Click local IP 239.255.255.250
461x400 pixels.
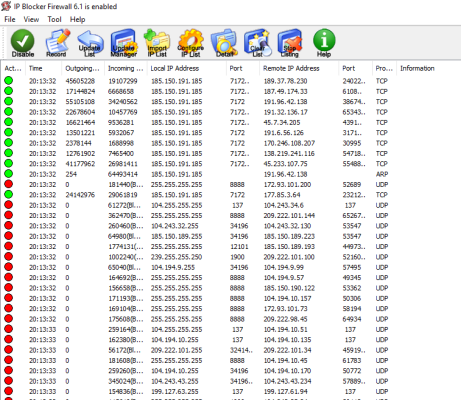(176, 257)
